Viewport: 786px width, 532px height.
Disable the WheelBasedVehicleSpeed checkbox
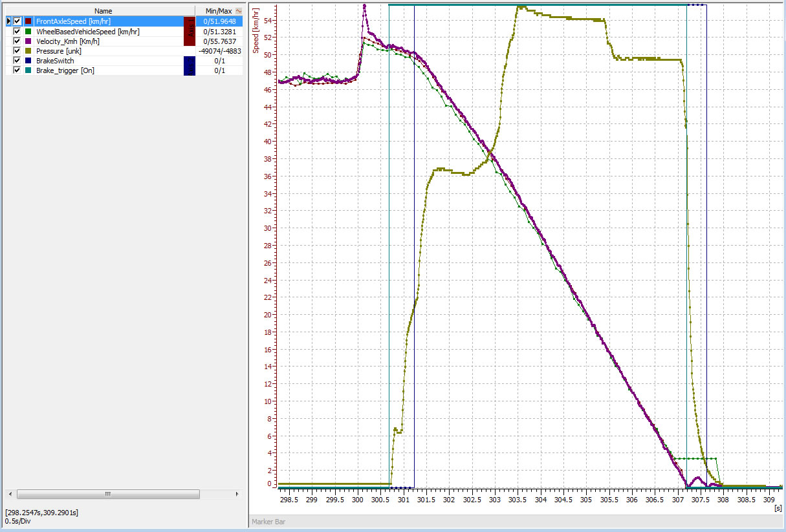pyautogui.click(x=16, y=30)
